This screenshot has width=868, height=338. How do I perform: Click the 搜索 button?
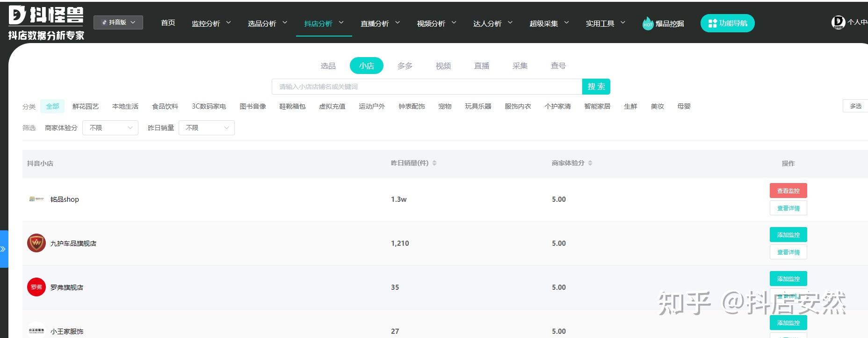596,87
